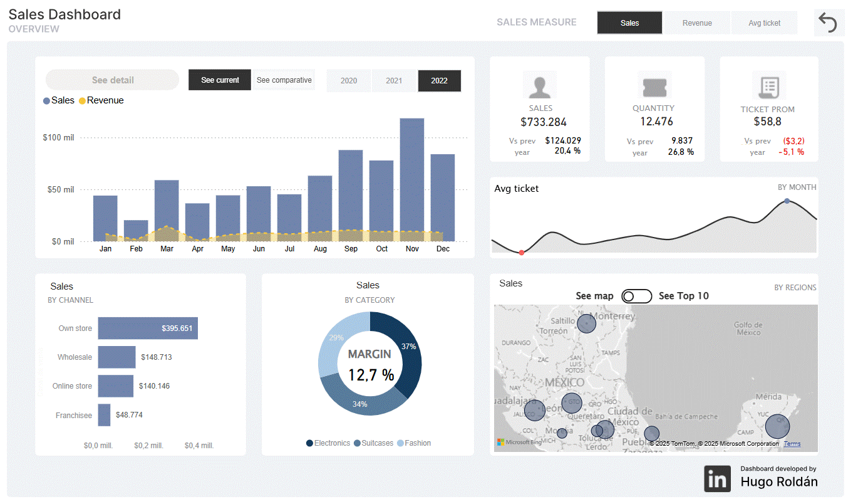Click the back arrow icon

tap(829, 23)
